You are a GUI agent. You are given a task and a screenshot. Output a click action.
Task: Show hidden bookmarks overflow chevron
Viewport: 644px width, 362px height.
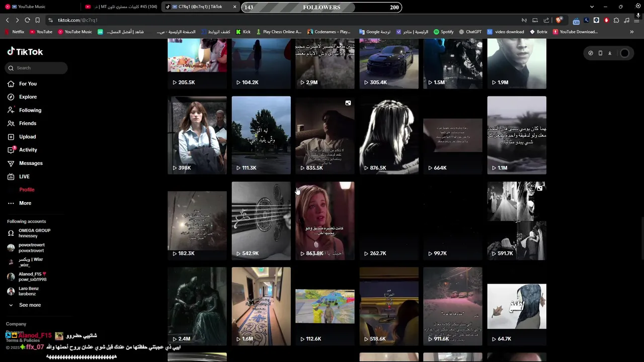pyautogui.click(x=632, y=32)
